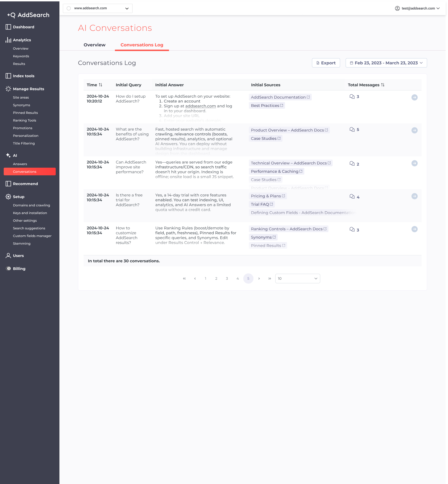Click the AddSearch logo in sidebar
This screenshot has width=448, height=484.
click(x=28, y=15)
